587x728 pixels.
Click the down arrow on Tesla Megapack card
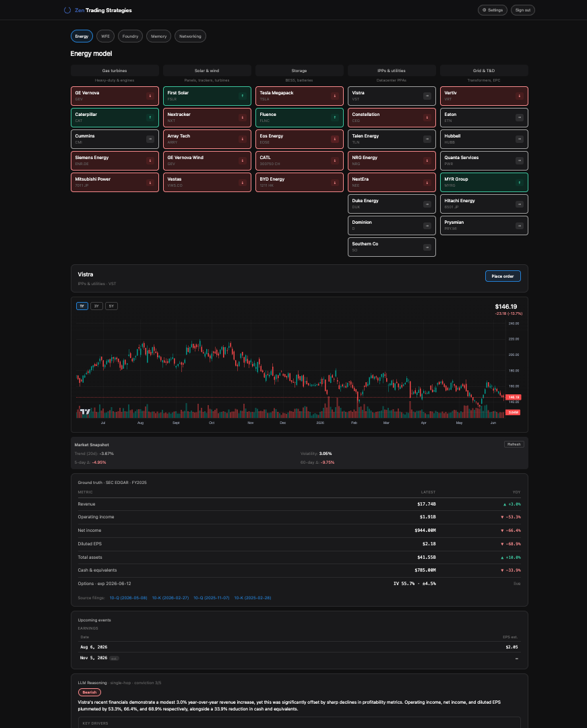tap(334, 96)
